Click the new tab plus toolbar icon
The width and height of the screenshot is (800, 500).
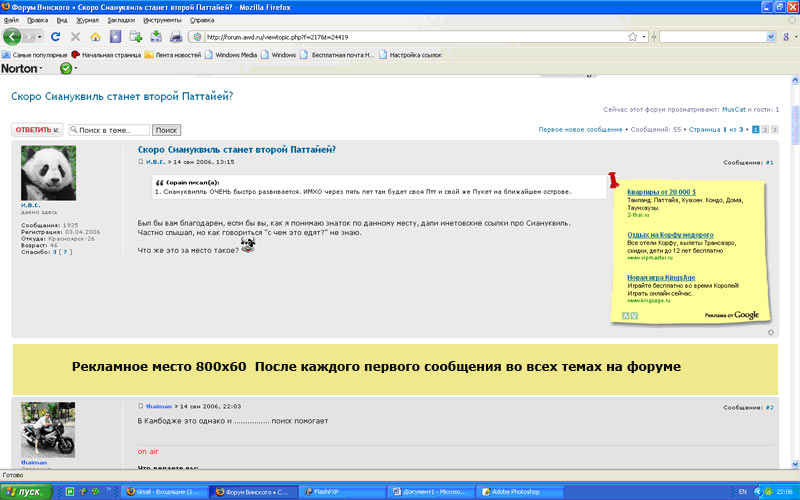tap(136, 37)
